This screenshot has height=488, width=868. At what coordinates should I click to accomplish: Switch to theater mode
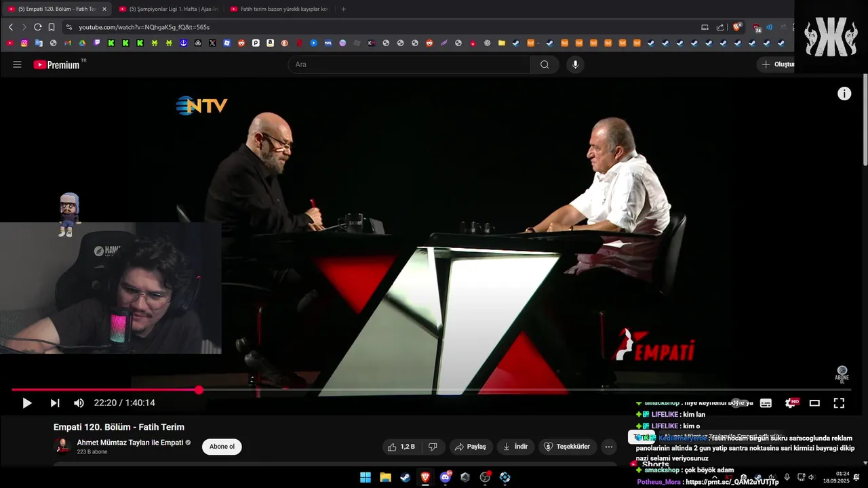814,403
